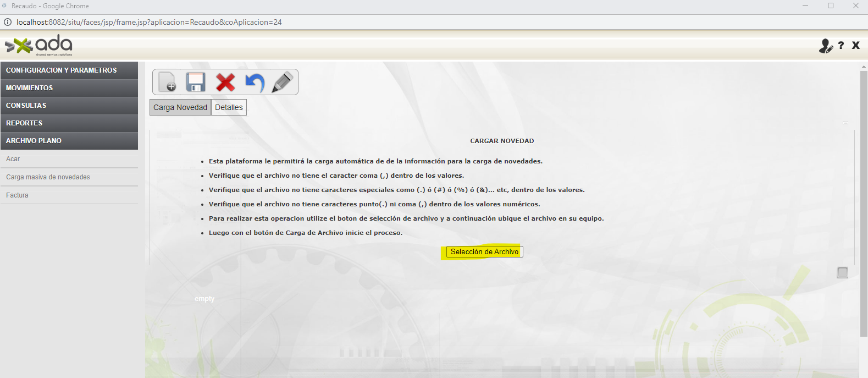Select the Carga Novedad tab
The image size is (868, 378).
coord(180,107)
